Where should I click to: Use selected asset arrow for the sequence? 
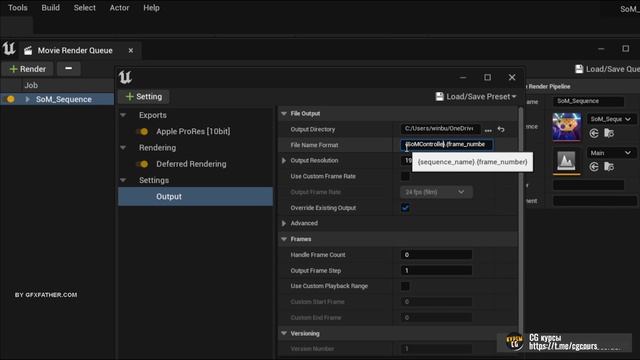tap(594, 133)
